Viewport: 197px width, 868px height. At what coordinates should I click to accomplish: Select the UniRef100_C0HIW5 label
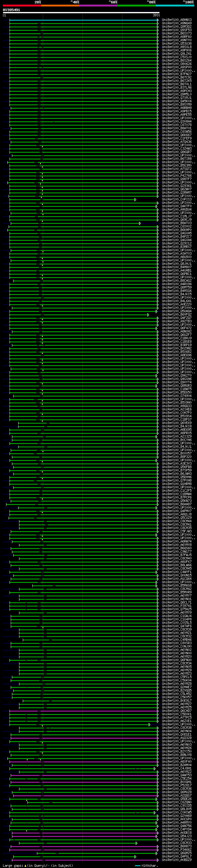pos(177,812)
